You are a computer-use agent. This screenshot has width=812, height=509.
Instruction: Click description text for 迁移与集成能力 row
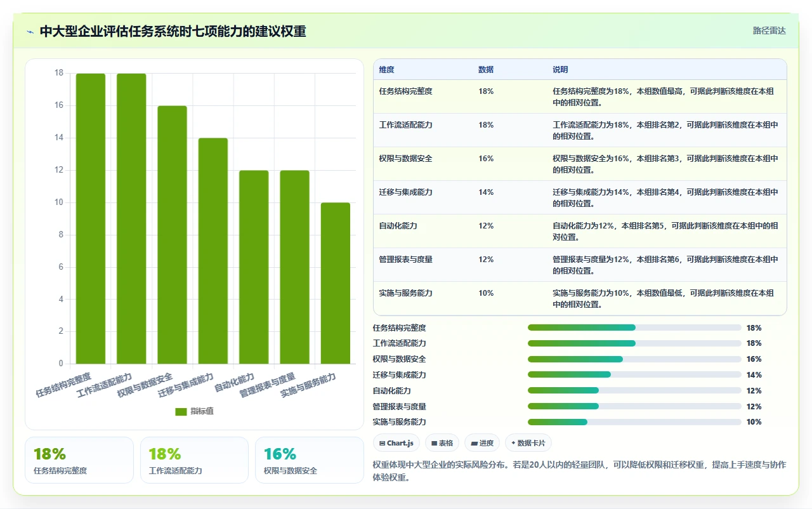pyautogui.click(x=665, y=198)
